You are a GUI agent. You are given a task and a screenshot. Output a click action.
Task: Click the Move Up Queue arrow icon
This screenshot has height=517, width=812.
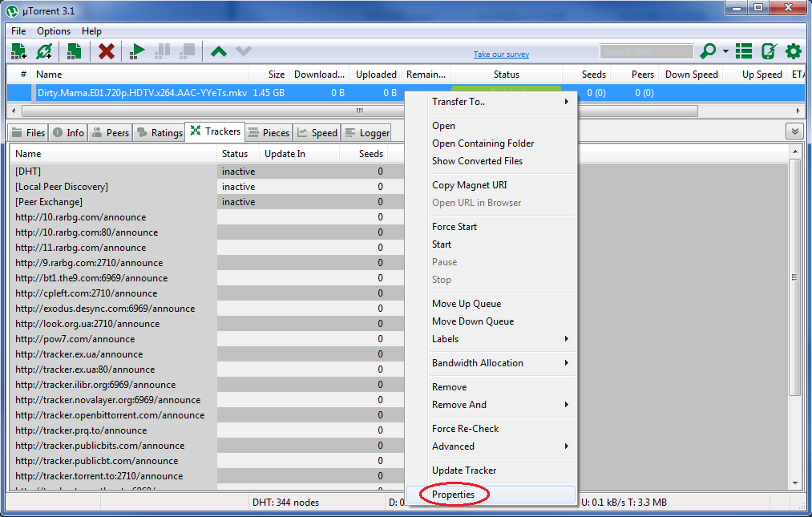coord(219,51)
